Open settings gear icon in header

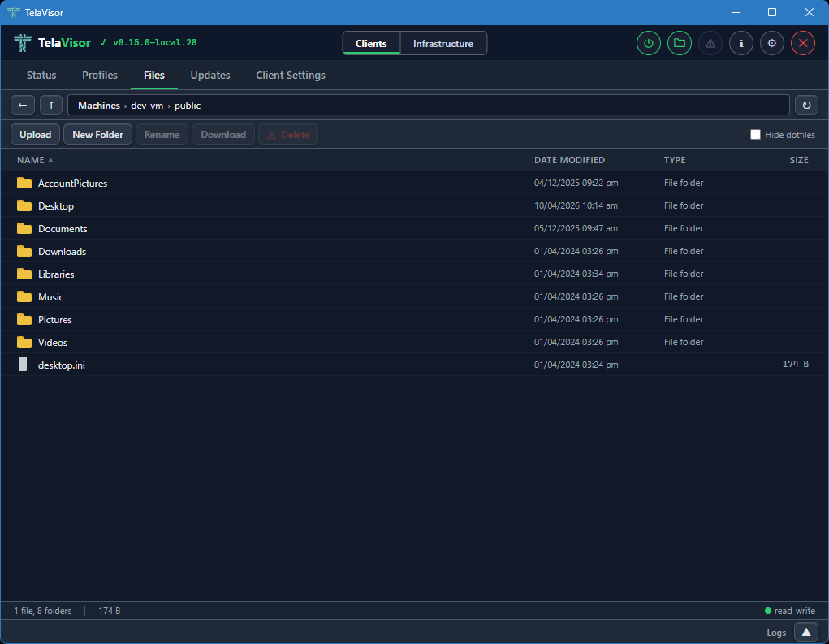tap(772, 43)
